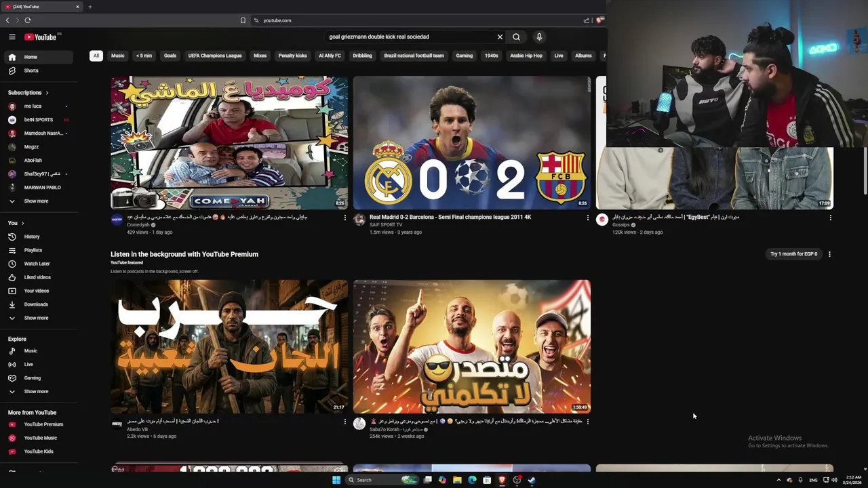Click the Windows Start button

point(336,480)
